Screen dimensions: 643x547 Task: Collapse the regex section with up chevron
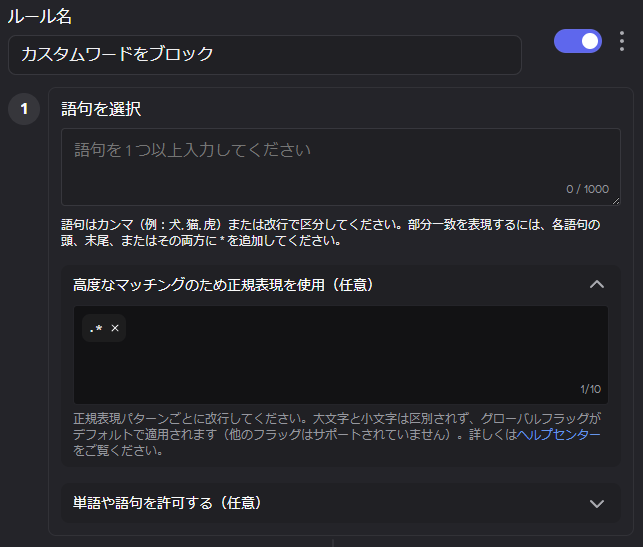tap(597, 285)
